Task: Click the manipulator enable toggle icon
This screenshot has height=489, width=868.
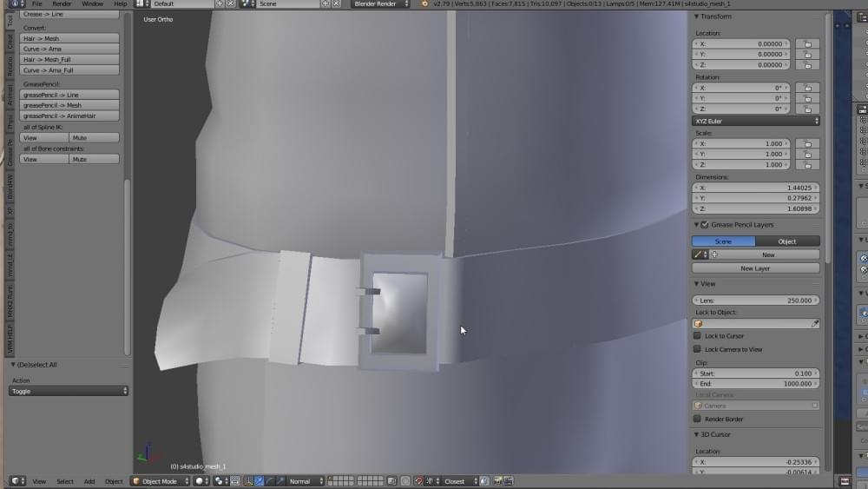Action: click(247, 481)
